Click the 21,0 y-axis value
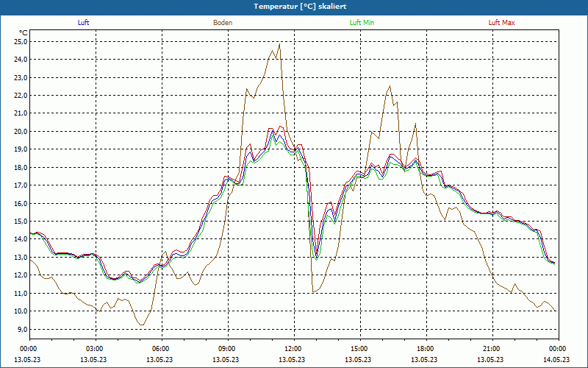This screenshot has height=368, width=588. pos(21,113)
